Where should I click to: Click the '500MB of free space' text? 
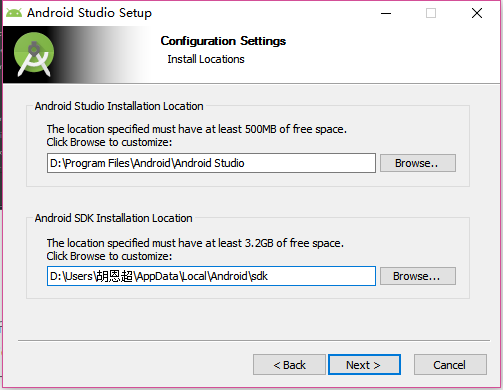coord(295,129)
